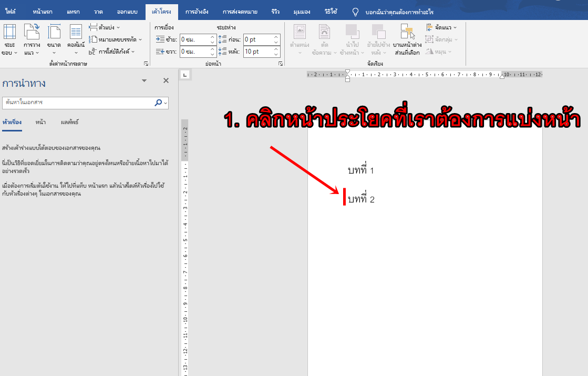
Task: Increase the left indent with the up arrow
Action: pos(213,37)
